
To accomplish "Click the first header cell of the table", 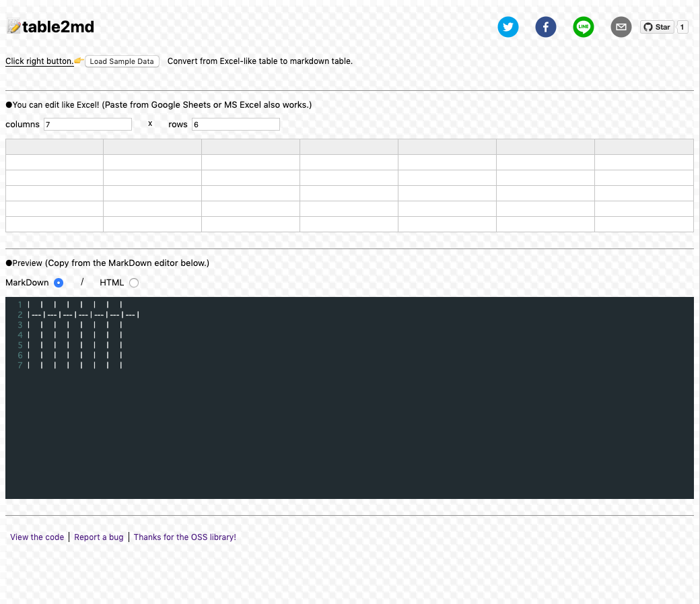I will tap(55, 147).
